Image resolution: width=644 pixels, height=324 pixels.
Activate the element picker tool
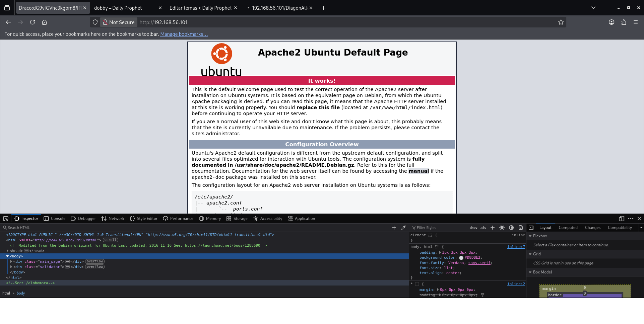pos(6,219)
